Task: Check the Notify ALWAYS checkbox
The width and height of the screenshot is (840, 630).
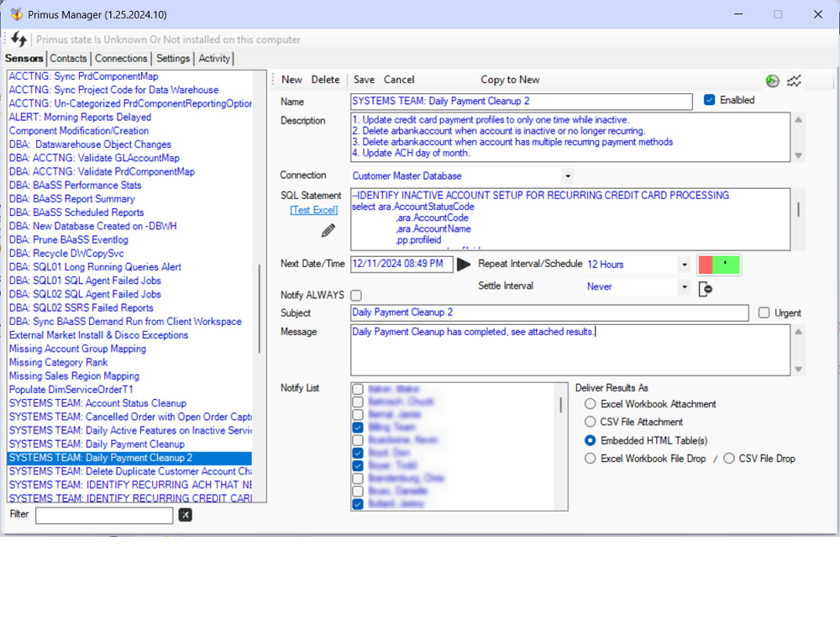Action: (356, 295)
